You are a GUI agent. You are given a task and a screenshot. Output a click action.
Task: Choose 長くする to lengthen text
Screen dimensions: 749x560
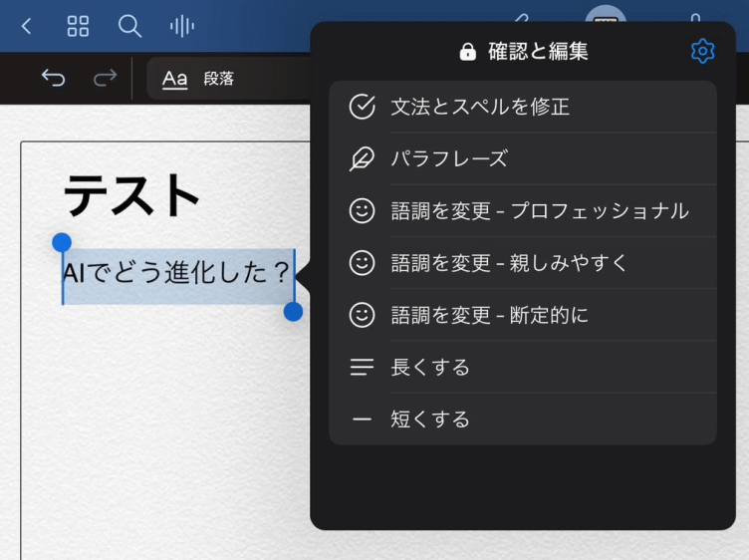523,367
